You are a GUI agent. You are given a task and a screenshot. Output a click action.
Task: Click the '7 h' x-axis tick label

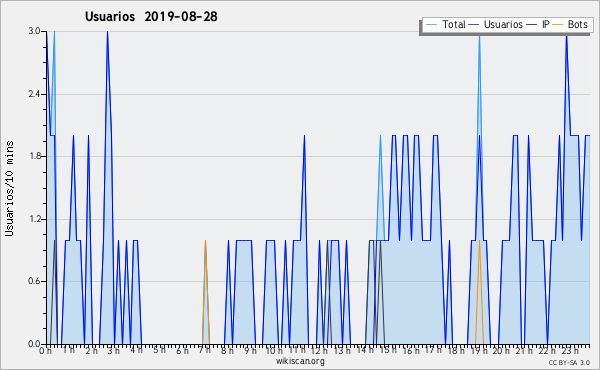pos(204,350)
